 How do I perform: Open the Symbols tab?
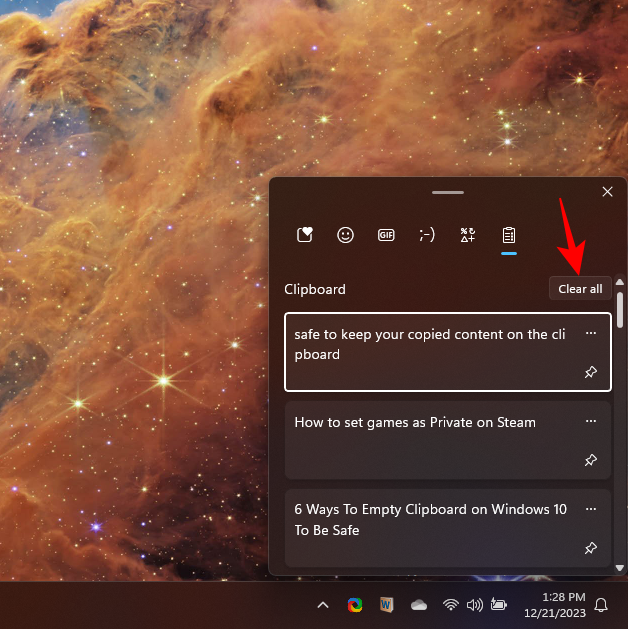tap(467, 235)
